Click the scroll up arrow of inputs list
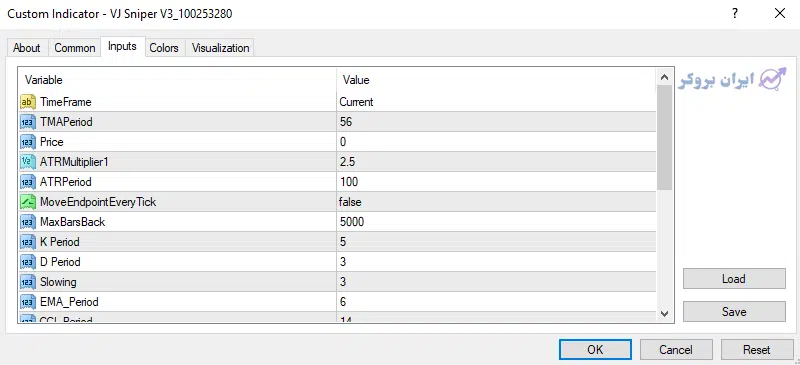 (x=664, y=78)
